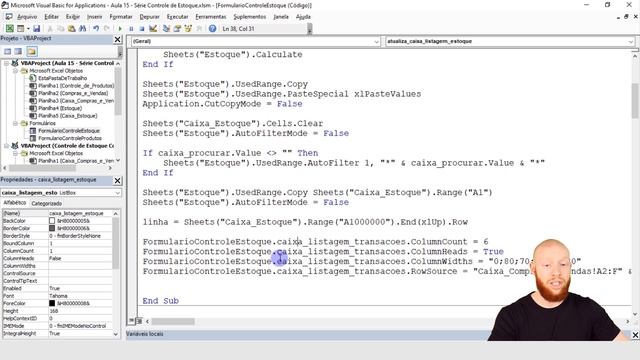640x360 pixels.
Task: Open the Janela menu
Action: (x=281, y=17)
